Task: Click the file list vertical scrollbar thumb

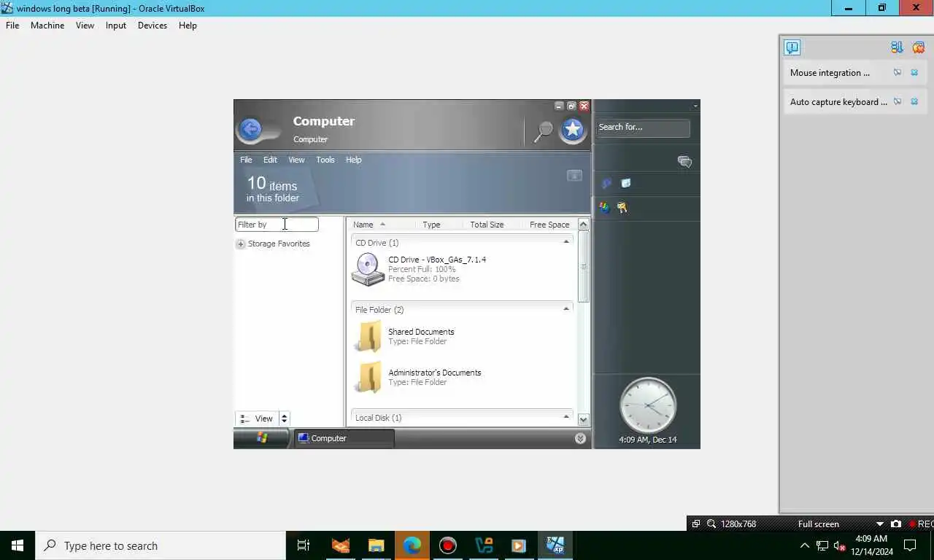Action: (583, 266)
